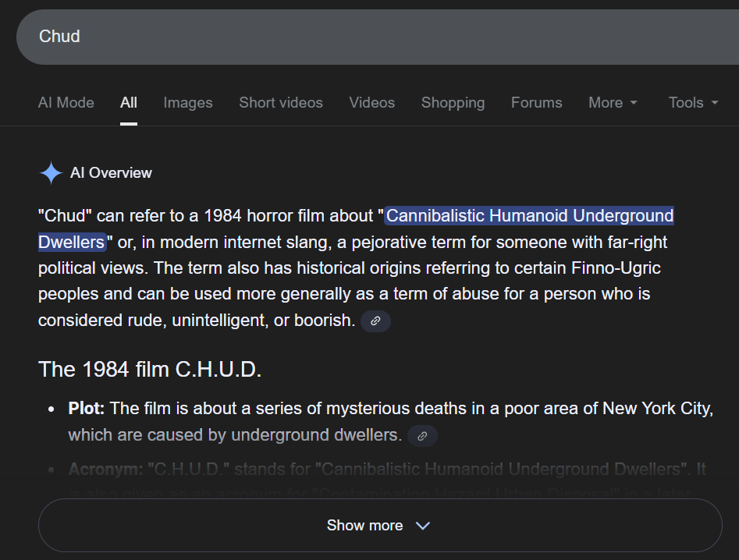
Task: Open the Short videos tab
Action: 281,103
